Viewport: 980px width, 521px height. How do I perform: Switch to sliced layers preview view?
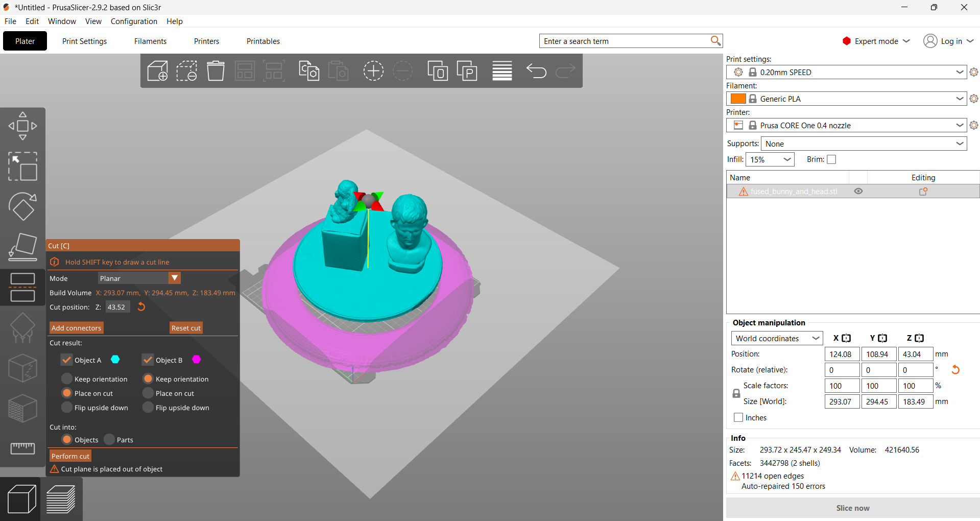point(61,499)
